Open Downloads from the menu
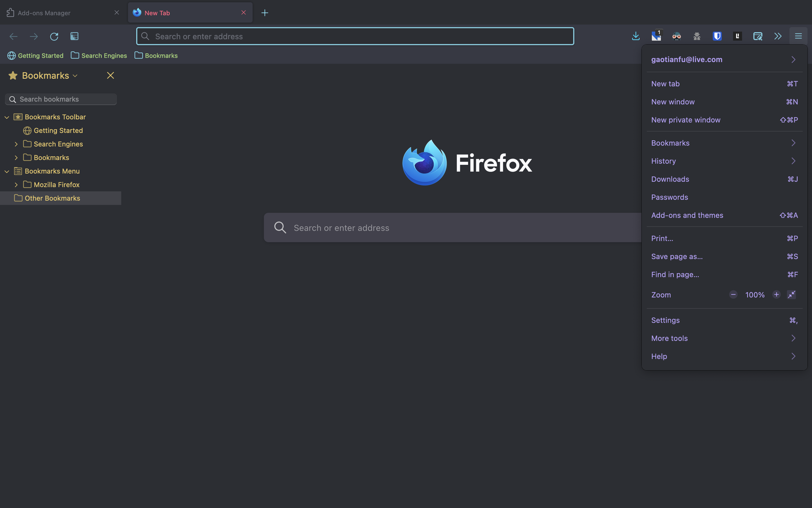The width and height of the screenshot is (812, 508). [x=724, y=179]
